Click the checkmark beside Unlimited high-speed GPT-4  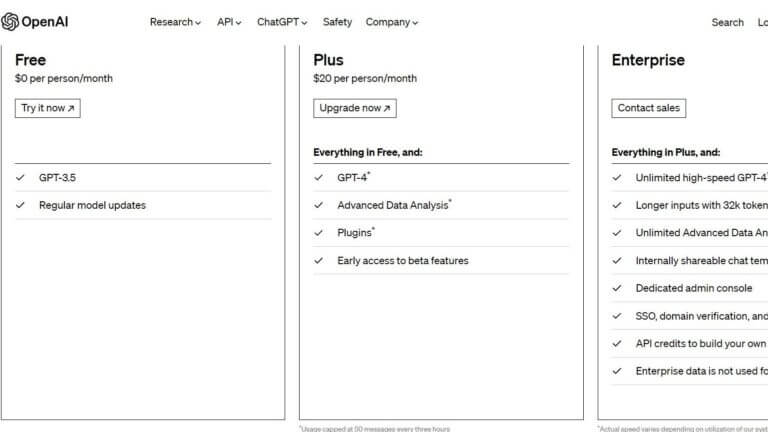617,178
